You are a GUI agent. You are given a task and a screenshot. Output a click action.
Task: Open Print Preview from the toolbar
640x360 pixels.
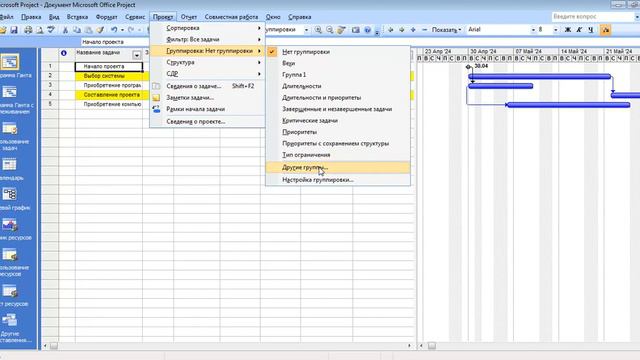coord(40,30)
